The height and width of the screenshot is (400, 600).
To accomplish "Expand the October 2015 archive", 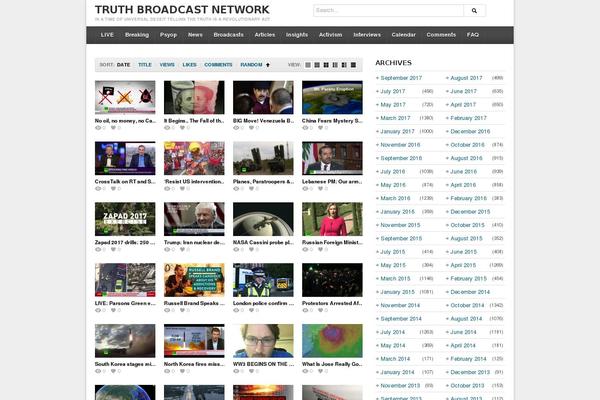I will (467, 225).
